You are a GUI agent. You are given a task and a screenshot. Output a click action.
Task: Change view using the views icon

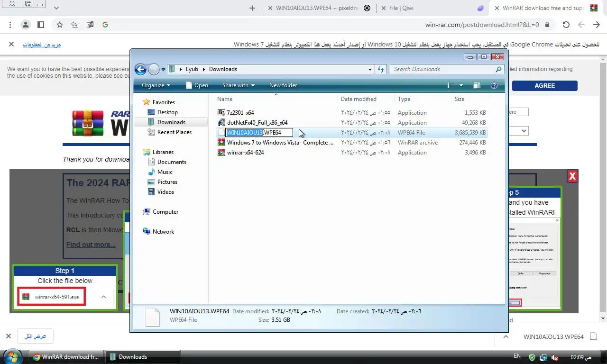pos(451,85)
